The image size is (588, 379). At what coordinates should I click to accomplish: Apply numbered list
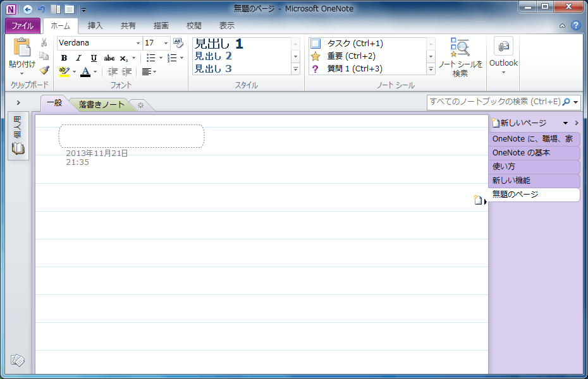tap(172, 58)
